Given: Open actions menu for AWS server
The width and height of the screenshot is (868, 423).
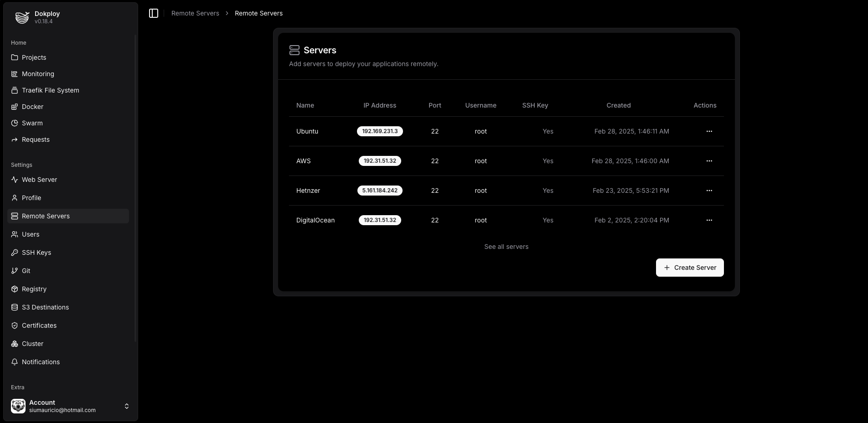Looking at the screenshot, I should [x=709, y=161].
